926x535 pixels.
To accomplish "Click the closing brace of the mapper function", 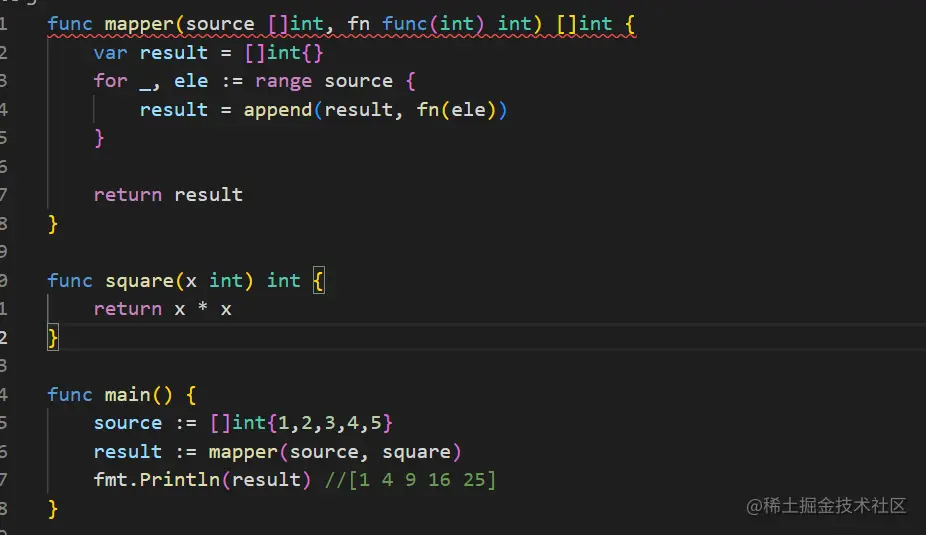I will pyautogui.click(x=53, y=224).
